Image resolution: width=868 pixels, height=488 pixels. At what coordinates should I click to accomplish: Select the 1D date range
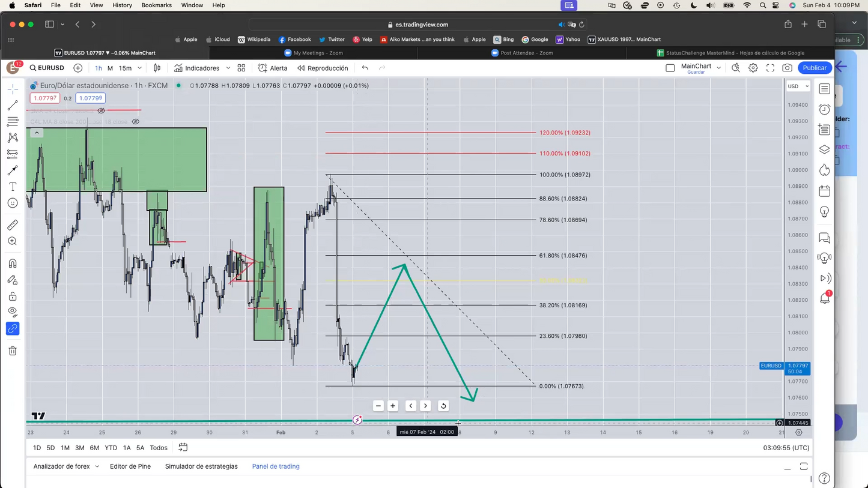(37, 448)
